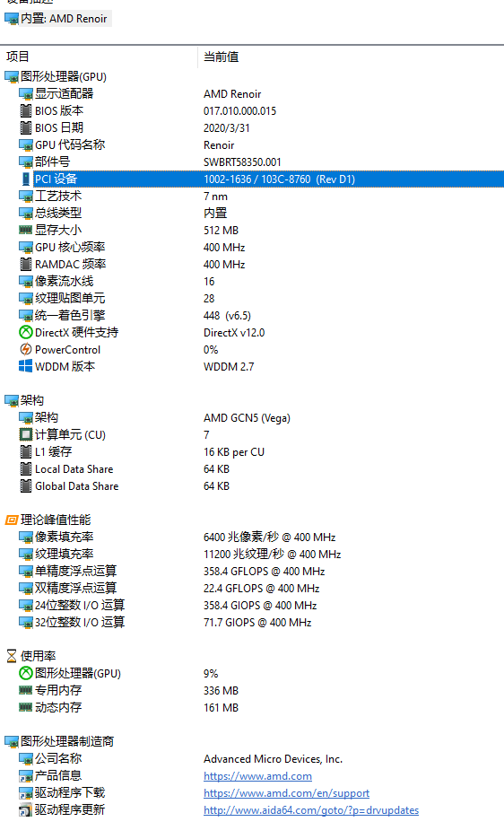Click the RAMDAC 频率 chip icon
This screenshot has height=839, width=504.
coord(26,265)
